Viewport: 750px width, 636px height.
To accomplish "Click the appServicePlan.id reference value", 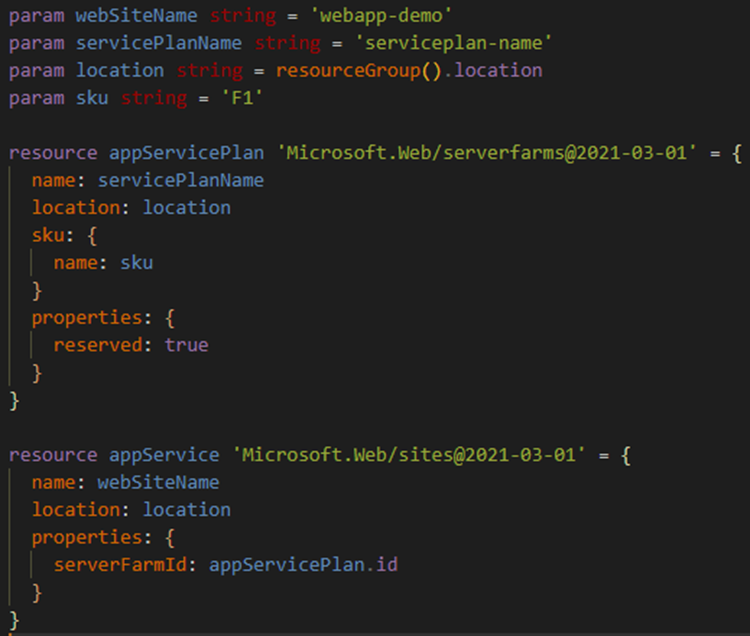I will (x=303, y=565).
